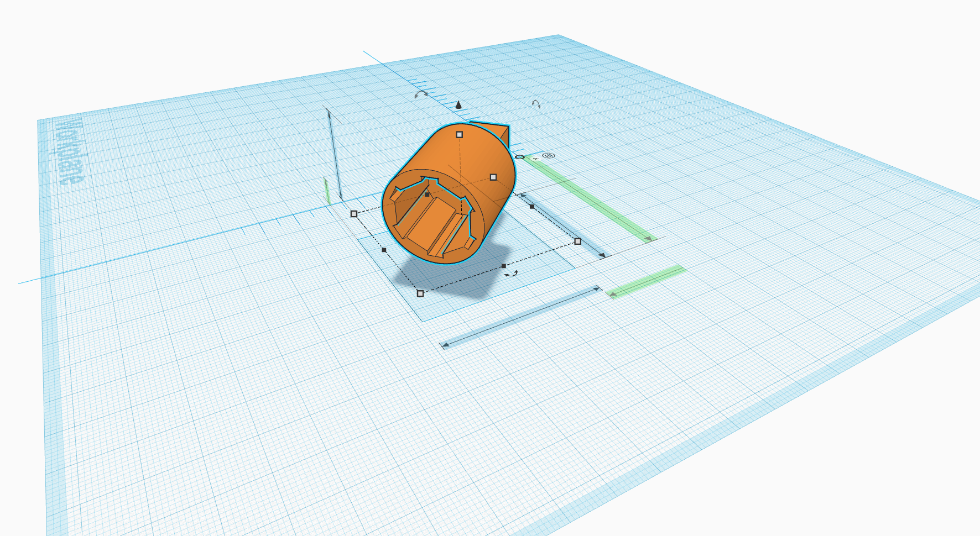This screenshot has width=980, height=536.
Task: Click the black cone lift handle above the object
Action: pyautogui.click(x=458, y=105)
